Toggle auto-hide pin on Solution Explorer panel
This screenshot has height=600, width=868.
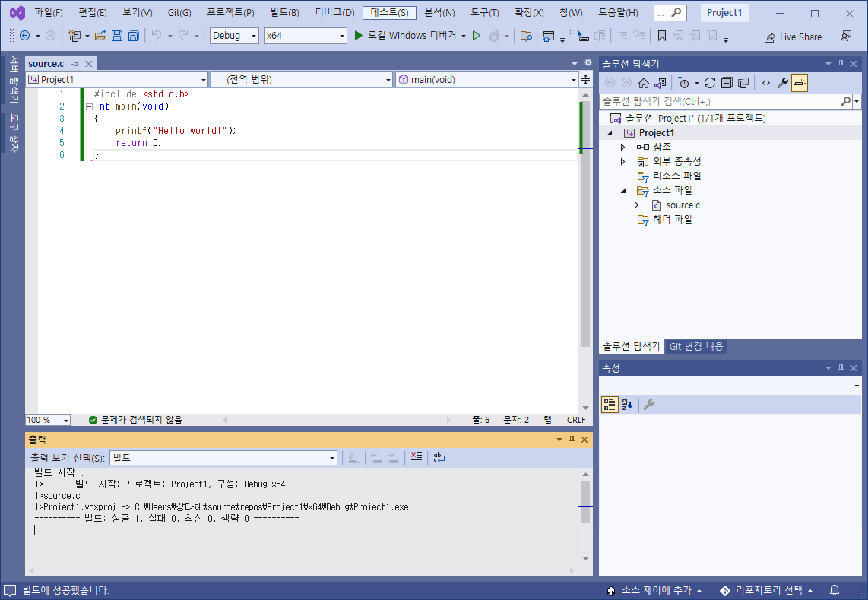(841, 65)
